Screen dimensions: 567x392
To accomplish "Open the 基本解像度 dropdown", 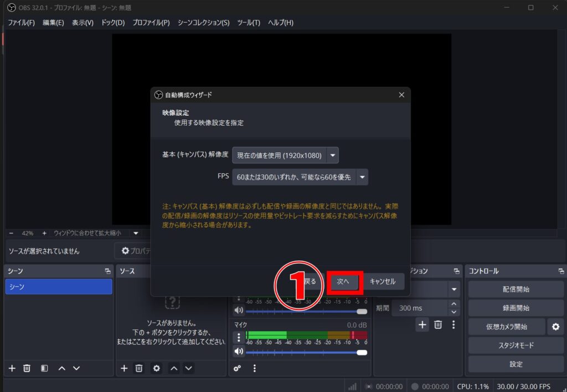I will pos(332,155).
